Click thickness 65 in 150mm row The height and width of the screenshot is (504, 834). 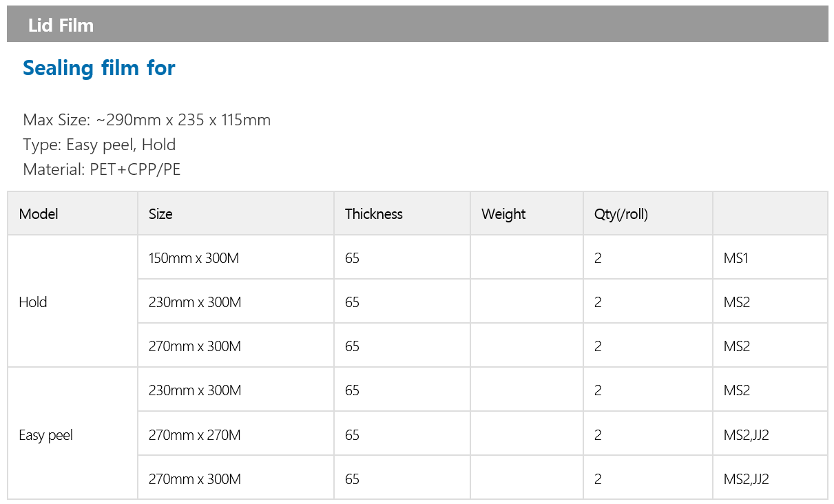point(402,258)
